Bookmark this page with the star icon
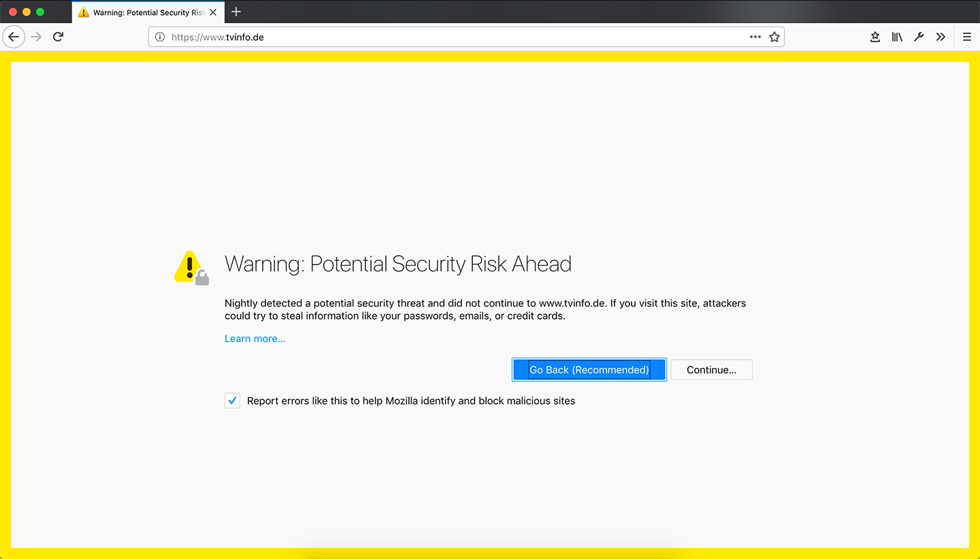This screenshot has height=559, width=980. coord(774,37)
